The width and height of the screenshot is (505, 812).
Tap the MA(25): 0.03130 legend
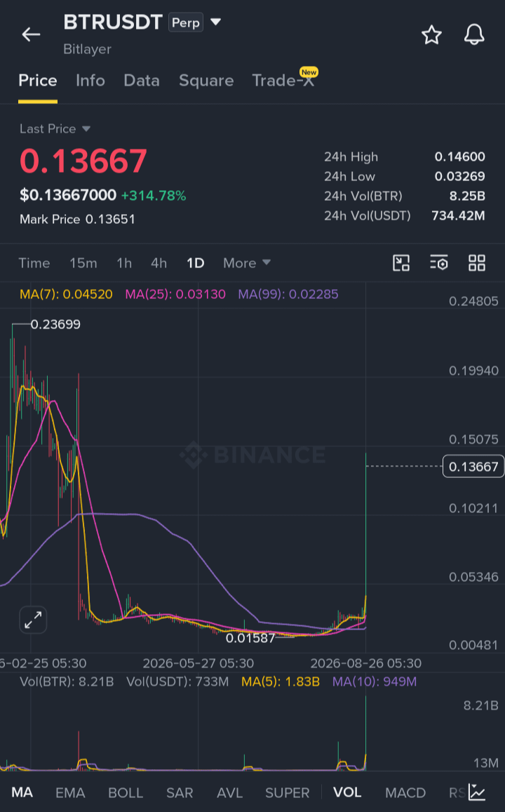(175, 294)
